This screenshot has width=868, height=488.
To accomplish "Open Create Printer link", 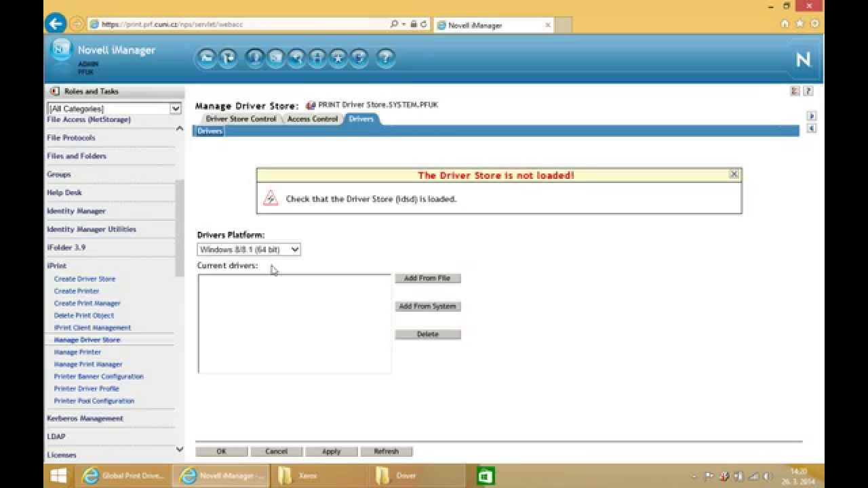I will 77,291.
